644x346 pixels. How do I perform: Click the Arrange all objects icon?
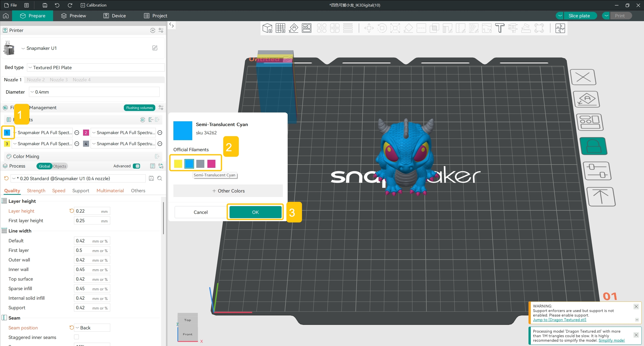coord(307,28)
